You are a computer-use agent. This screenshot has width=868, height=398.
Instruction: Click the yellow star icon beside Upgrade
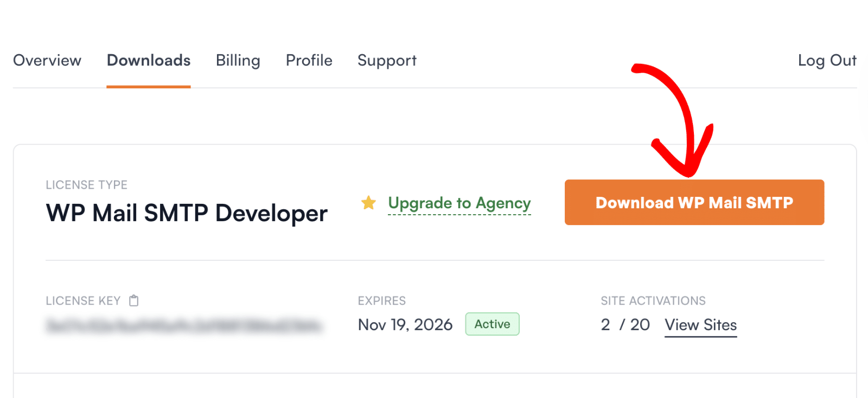tap(369, 203)
